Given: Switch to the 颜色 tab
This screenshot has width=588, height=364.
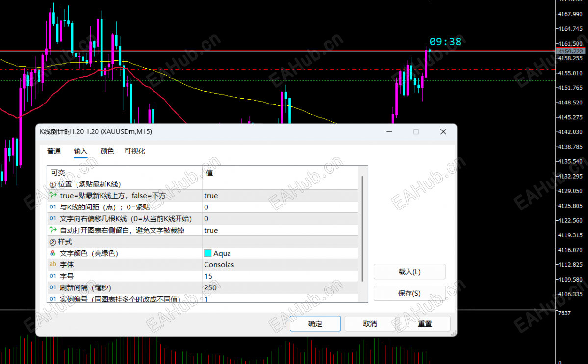Looking at the screenshot, I should click(x=107, y=151).
